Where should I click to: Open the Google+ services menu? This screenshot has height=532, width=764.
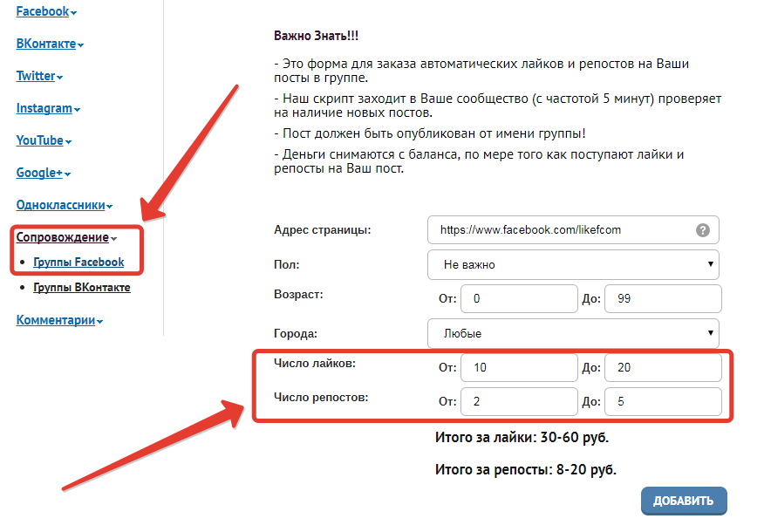pyautogui.click(x=44, y=173)
